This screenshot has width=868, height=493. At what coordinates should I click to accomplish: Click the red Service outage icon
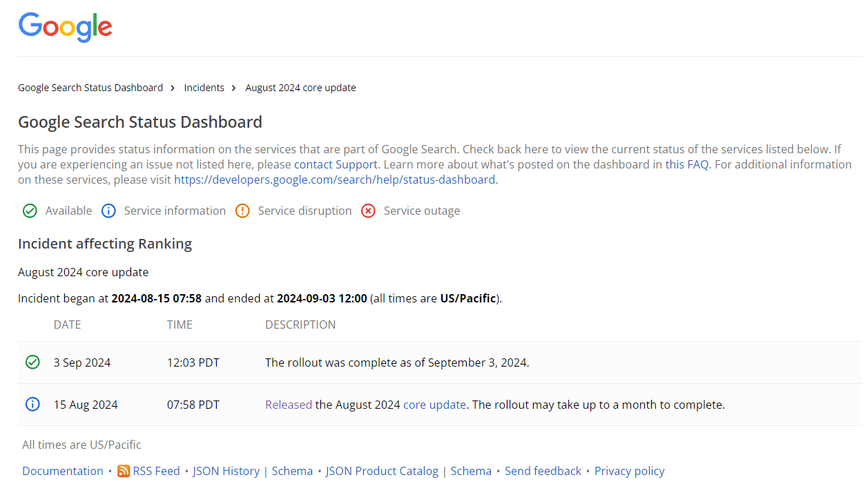368,211
